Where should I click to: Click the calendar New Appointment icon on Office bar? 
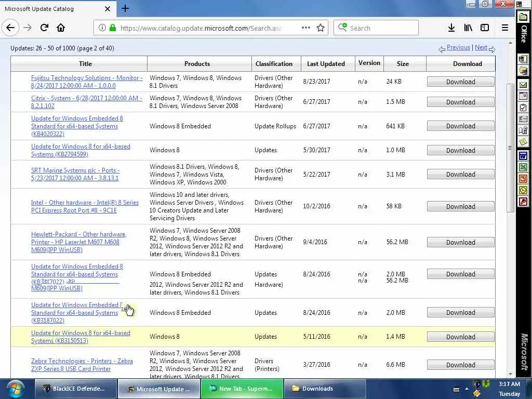pos(523,96)
